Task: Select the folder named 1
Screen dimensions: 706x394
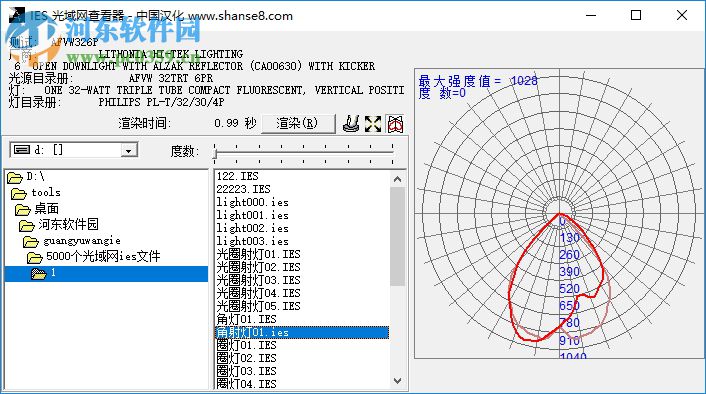Action: point(106,273)
